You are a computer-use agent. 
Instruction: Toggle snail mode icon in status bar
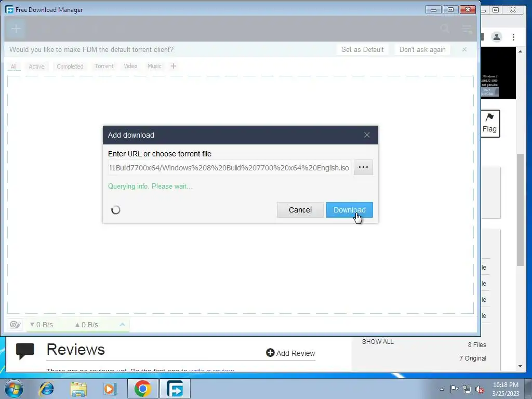point(15,325)
